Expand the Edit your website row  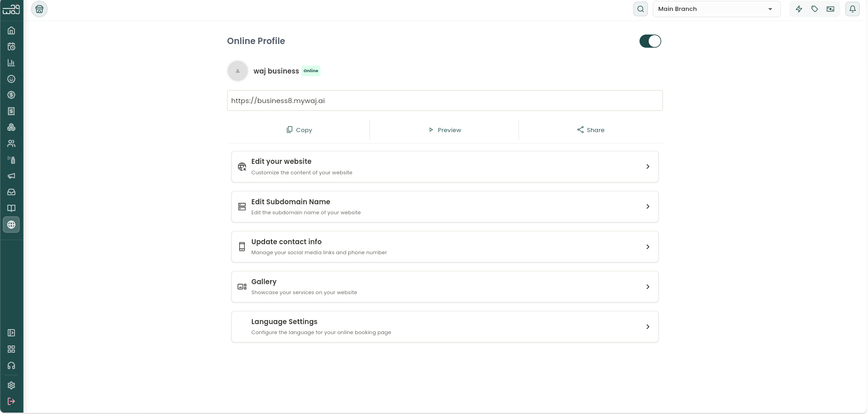pos(445,167)
